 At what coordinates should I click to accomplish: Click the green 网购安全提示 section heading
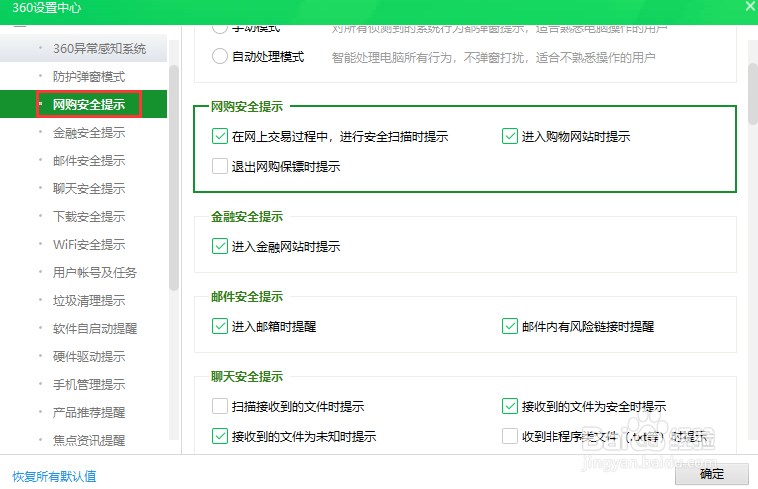[247, 107]
